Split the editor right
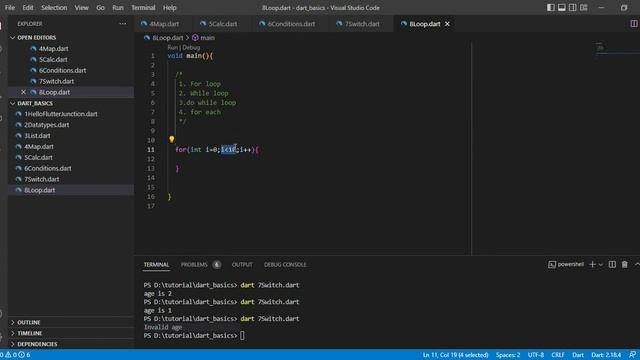This screenshot has height=360, width=640. (x=633, y=24)
